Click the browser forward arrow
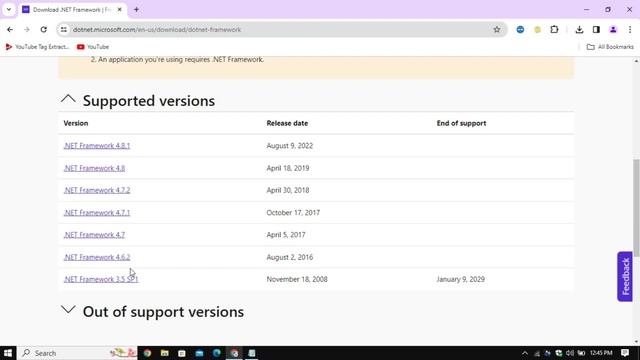Image resolution: width=640 pixels, height=360 pixels. [27, 29]
